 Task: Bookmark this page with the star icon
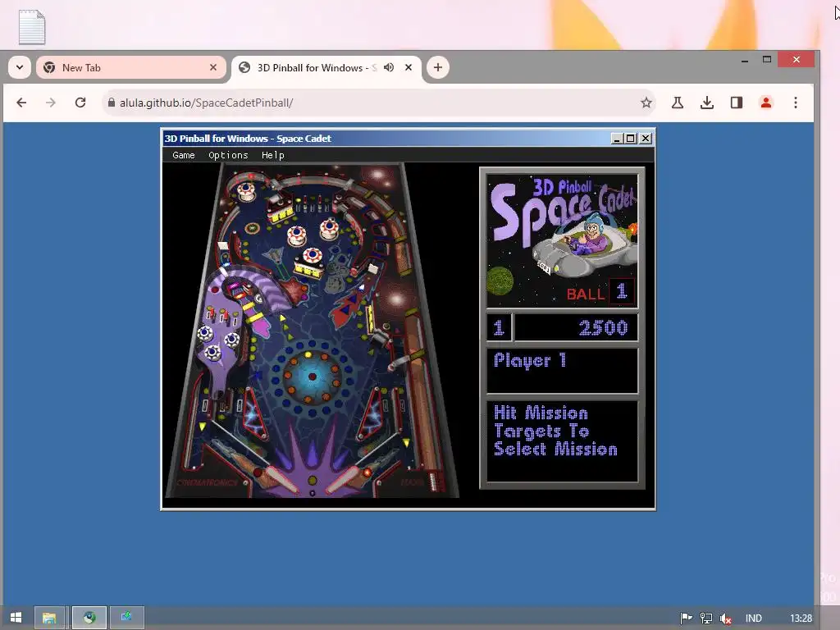click(646, 103)
